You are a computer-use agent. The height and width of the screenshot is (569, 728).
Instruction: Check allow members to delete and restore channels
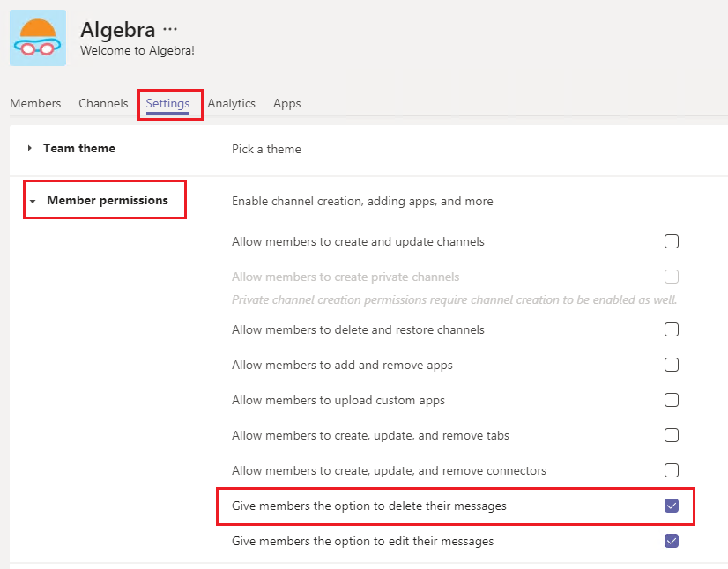[x=672, y=329]
